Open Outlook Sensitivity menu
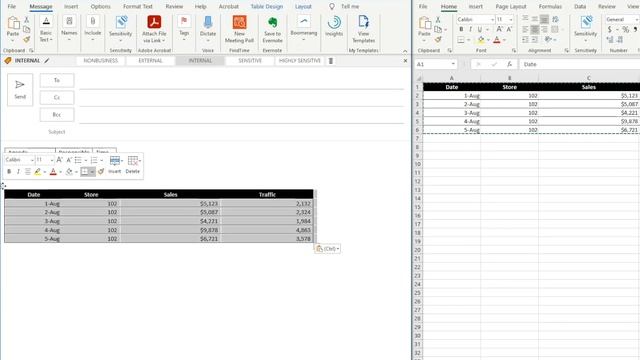Image resolution: width=640 pixels, height=360 pixels. click(120, 29)
